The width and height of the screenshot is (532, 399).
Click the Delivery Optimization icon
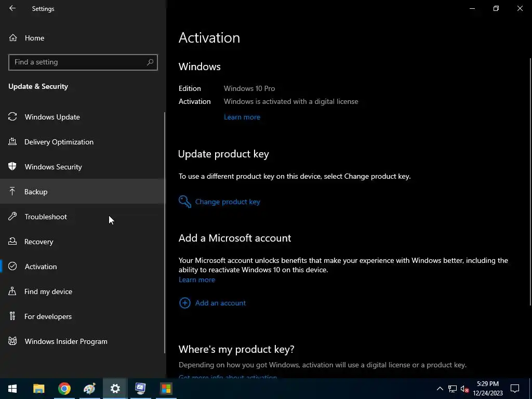point(12,141)
